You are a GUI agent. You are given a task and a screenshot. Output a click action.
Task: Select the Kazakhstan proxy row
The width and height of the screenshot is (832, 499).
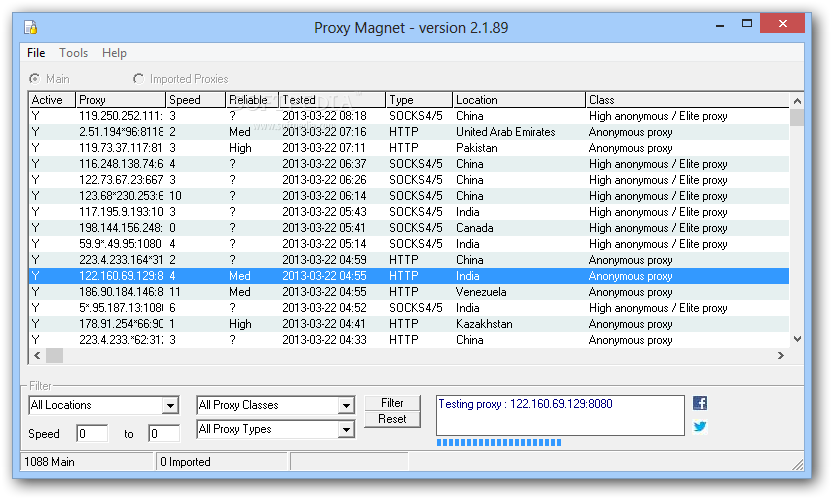409,324
